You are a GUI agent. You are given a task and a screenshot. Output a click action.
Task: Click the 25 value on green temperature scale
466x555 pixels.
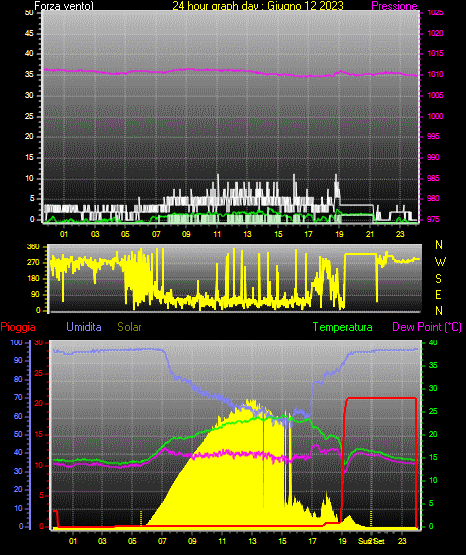[x=433, y=411]
